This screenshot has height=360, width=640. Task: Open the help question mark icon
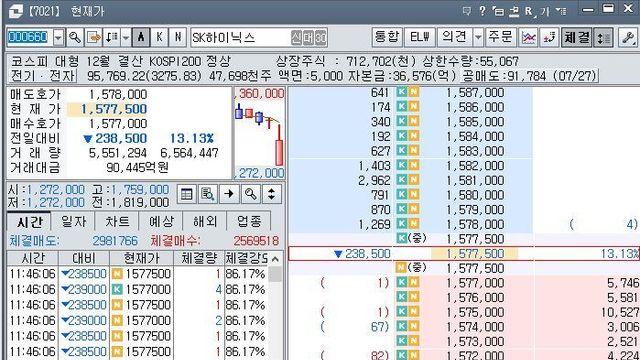[x=482, y=11]
